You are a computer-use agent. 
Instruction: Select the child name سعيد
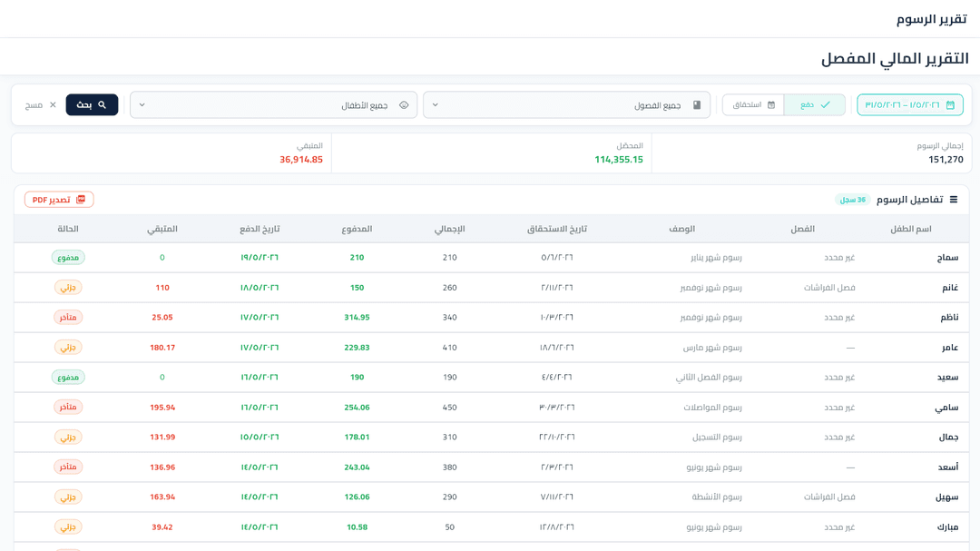947,377
